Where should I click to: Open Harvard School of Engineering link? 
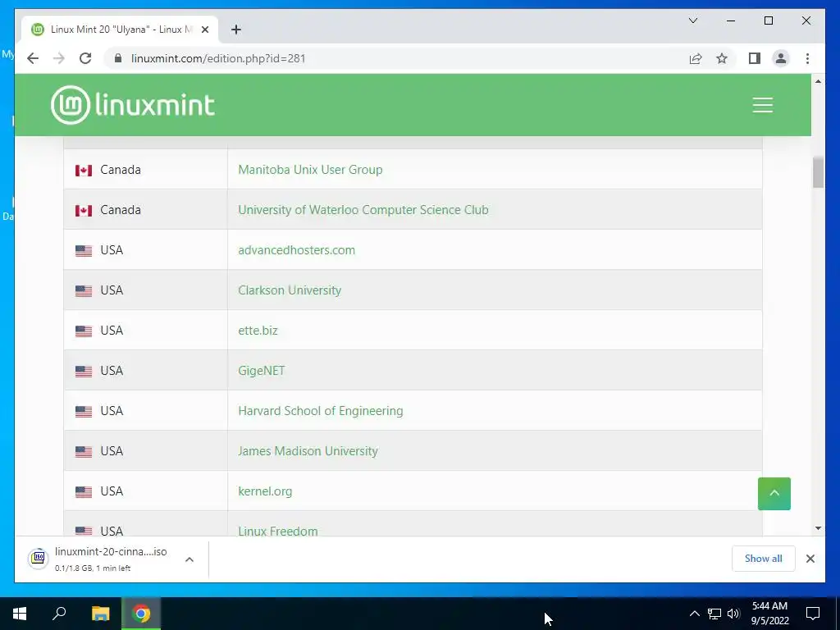321,411
